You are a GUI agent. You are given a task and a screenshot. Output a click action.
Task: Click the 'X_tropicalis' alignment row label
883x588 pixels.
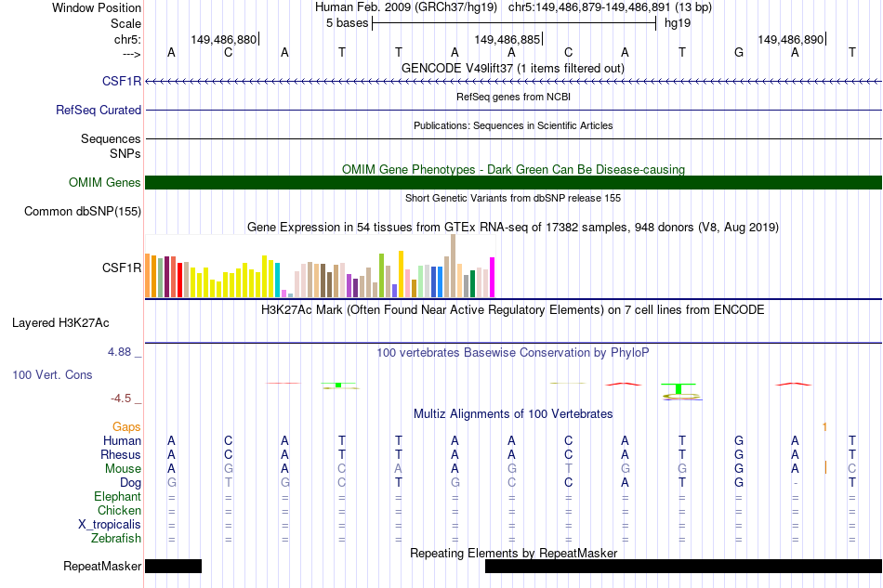pyautogui.click(x=110, y=525)
